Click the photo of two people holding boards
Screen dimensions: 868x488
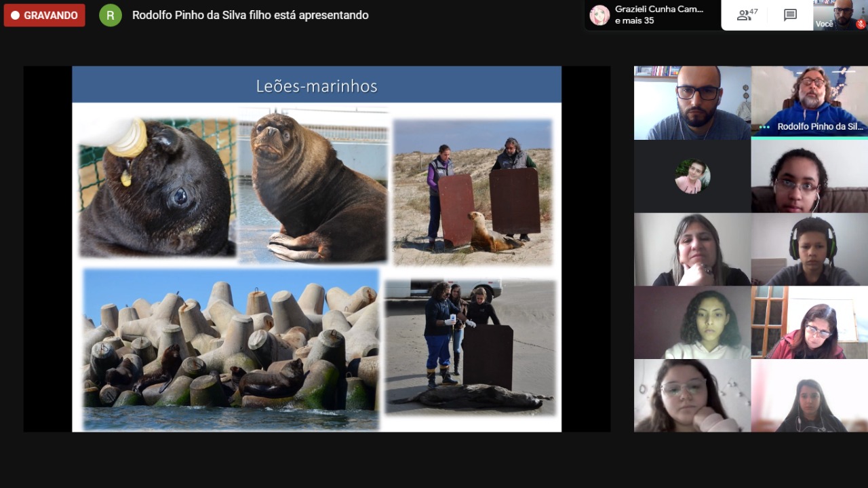[473, 192]
